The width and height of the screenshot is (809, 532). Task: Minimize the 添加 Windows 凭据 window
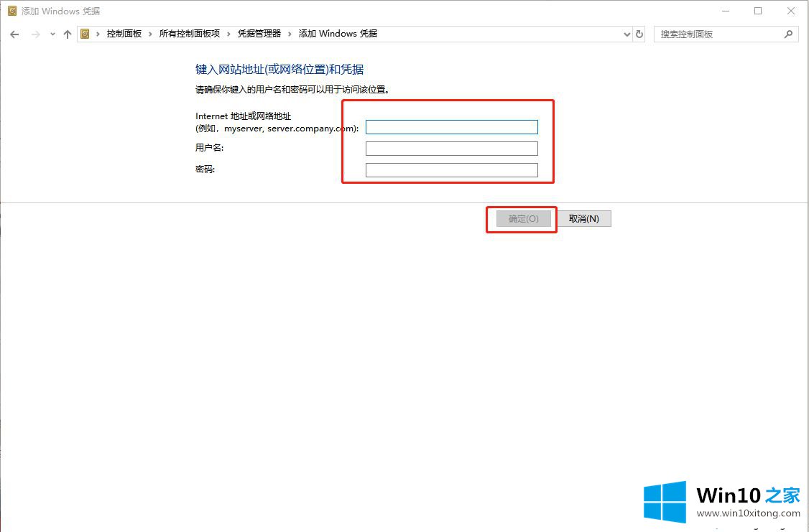pos(726,11)
